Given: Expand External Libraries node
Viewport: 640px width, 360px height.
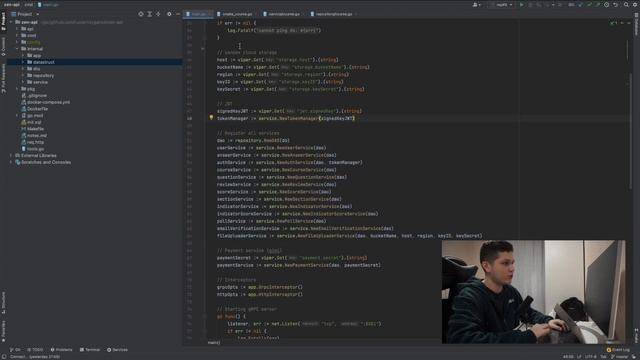Looking at the screenshot, I should click(11, 156).
